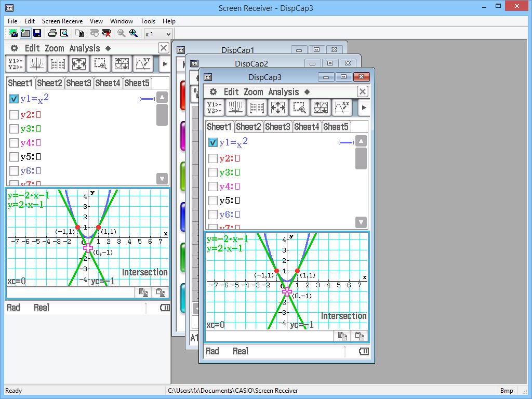Check the y3 checkbox in the docked panel
Screen dimensions: 532x399
coord(14,129)
